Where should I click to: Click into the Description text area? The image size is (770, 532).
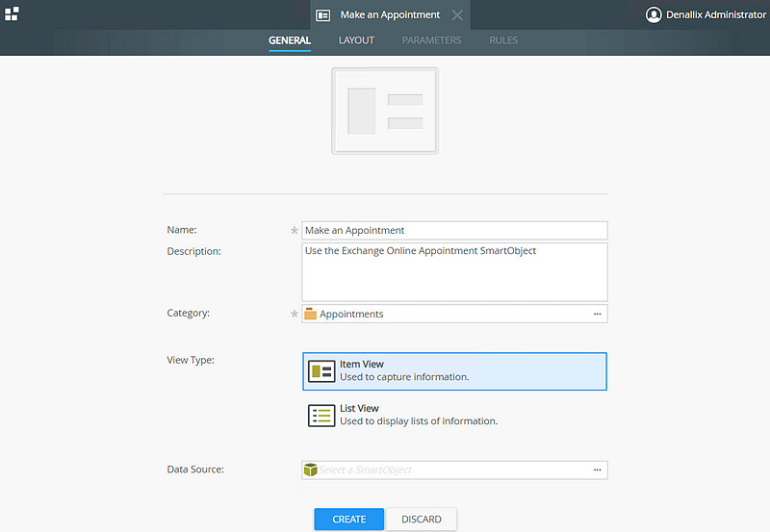(454, 272)
